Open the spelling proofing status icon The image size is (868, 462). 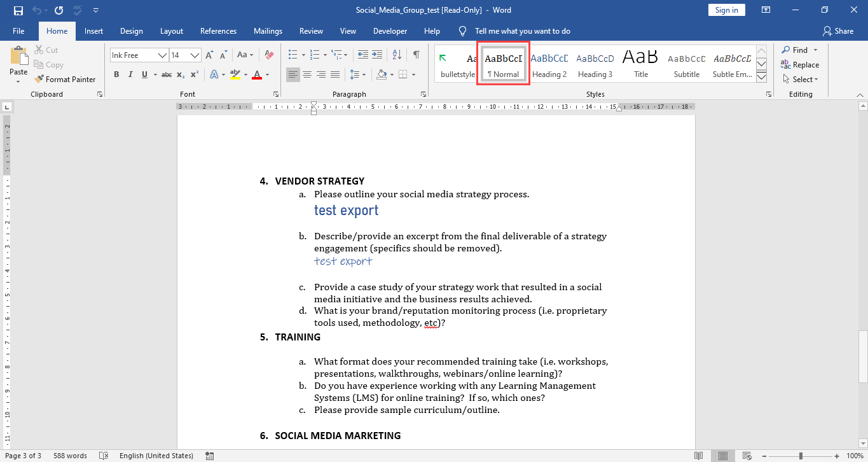pos(102,456)
